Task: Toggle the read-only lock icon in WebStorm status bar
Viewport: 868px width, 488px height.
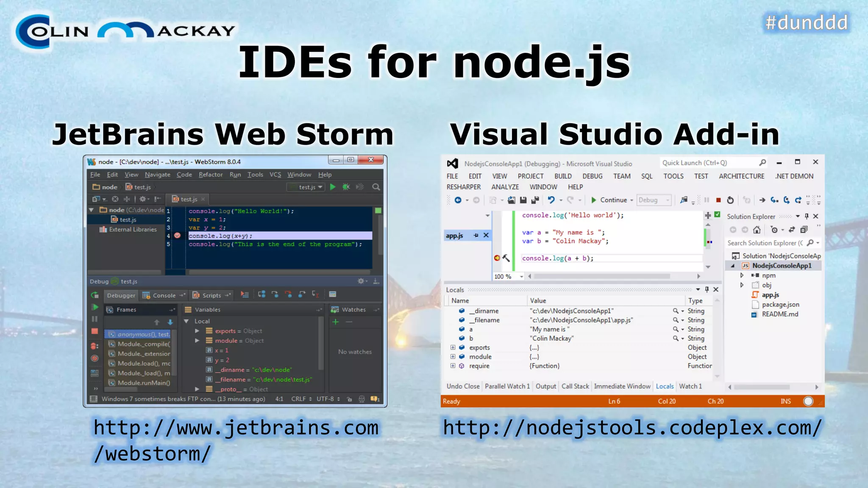Action: 349,399
